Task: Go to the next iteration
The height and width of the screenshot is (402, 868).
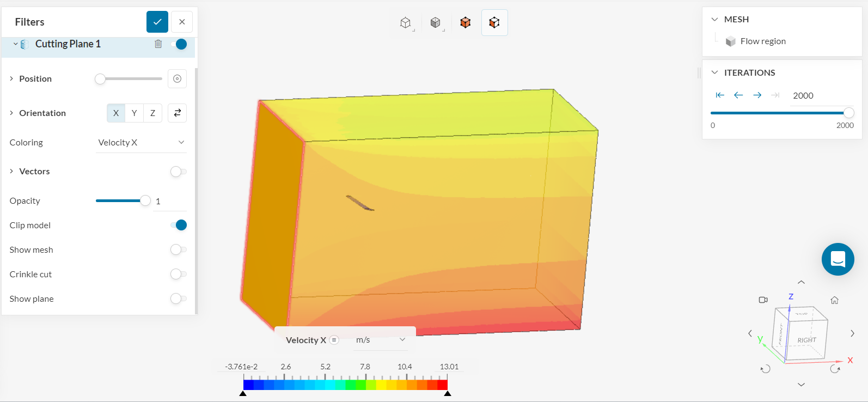Action: point(757,95)
